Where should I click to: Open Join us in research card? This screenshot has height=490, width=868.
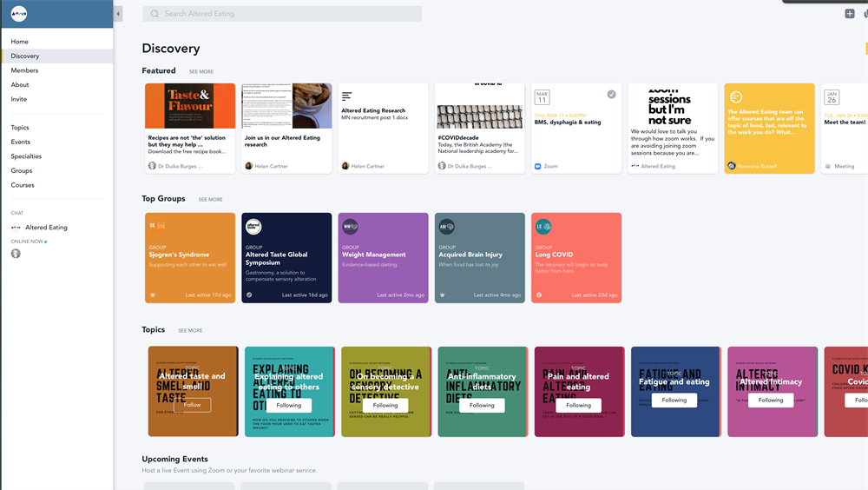coord(286,128)
